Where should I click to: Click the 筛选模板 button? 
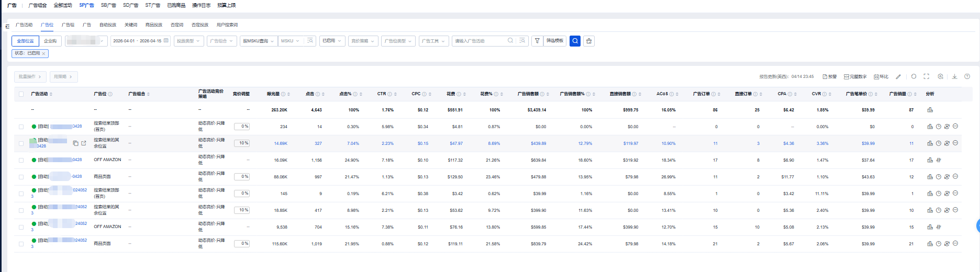pos(555,41)
